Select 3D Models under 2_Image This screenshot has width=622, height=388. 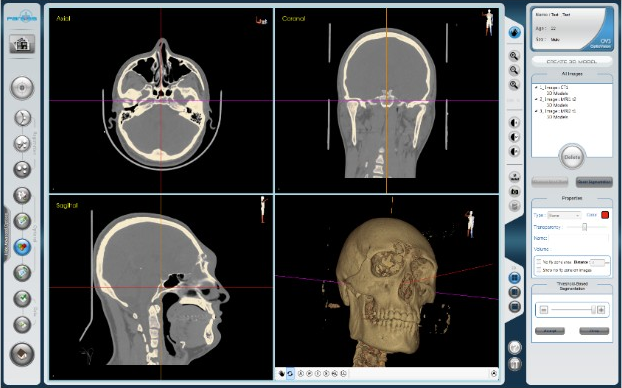pos(557,105)
